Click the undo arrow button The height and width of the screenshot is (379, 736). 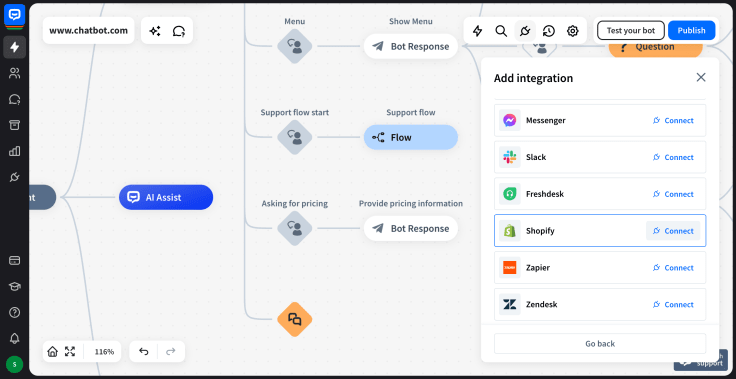pyautogui.click(x=144, y=351)
